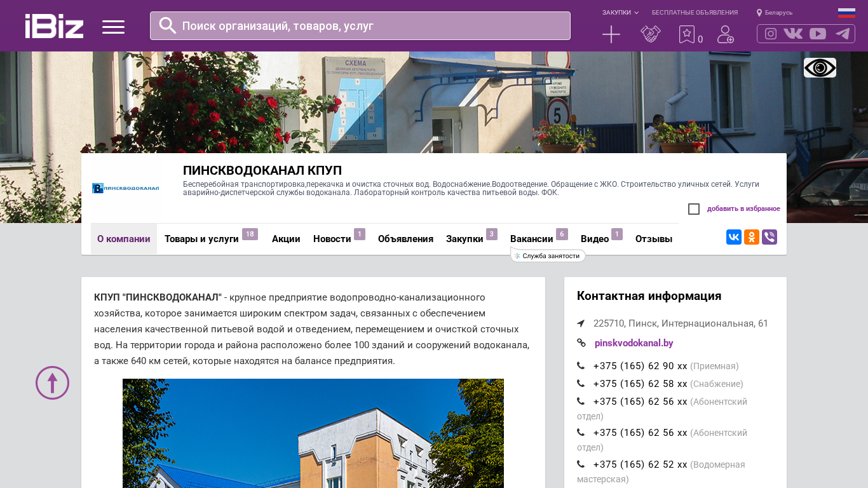Open the Instagram link in header
Viewport: 868px width, 488px height.
click(771, 34)
